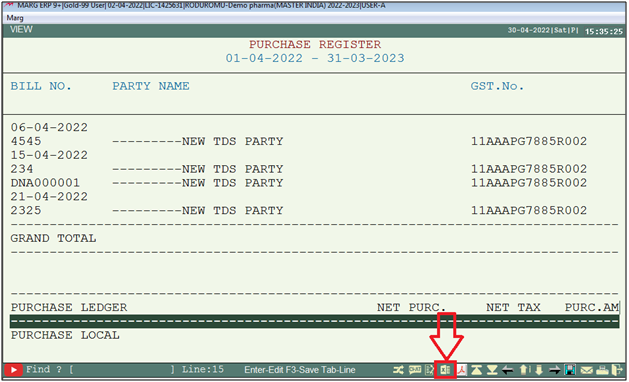Viewport: 629px width, 382px height.
Task: Select bill number 234
Action: (x=22, y=169)
